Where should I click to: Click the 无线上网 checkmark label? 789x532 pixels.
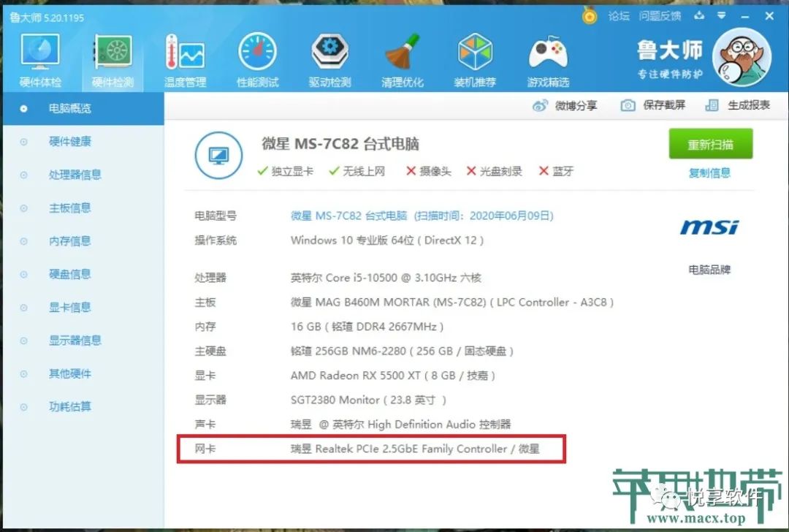[x=357, y=171]
